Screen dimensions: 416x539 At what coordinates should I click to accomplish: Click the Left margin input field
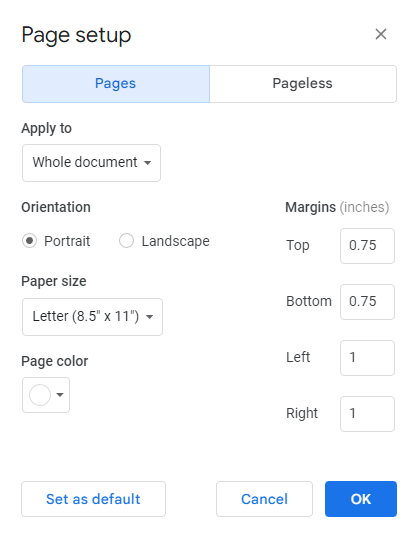(368, 358)
